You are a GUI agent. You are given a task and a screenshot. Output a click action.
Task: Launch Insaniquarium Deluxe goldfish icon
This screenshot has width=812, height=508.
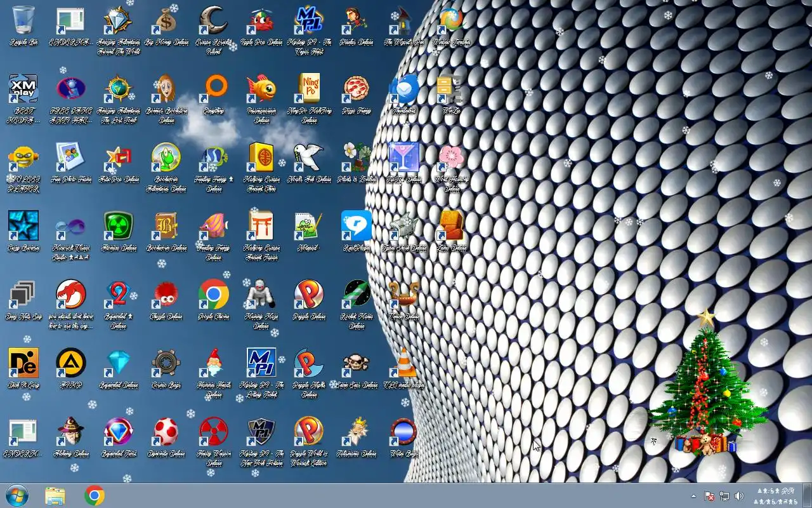[x=261, y=89]
